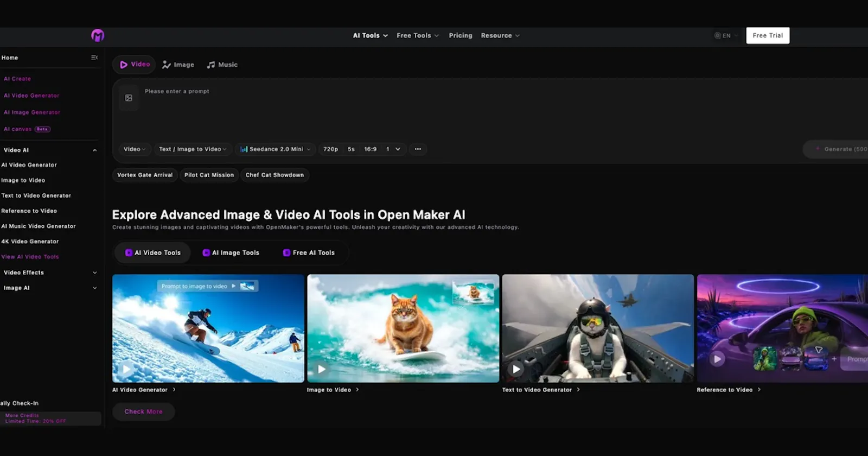Open the Video type dropdown

[x=135, y=149]
